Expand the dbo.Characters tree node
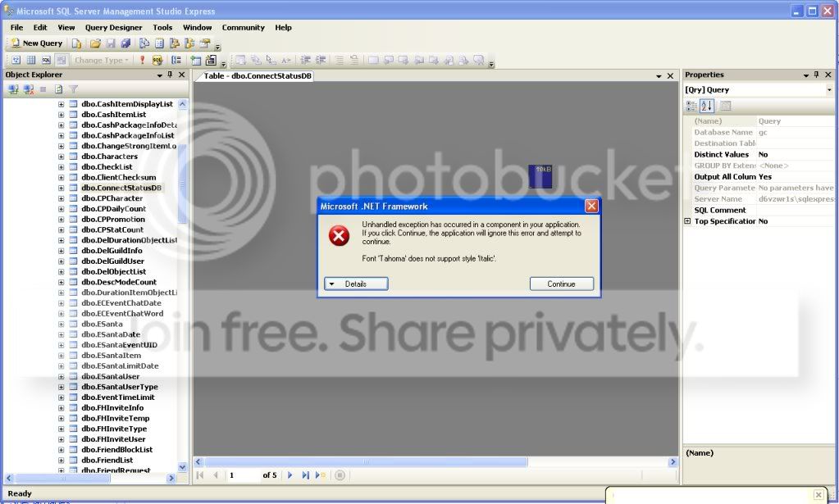839x504 pixels. [62, 157]
